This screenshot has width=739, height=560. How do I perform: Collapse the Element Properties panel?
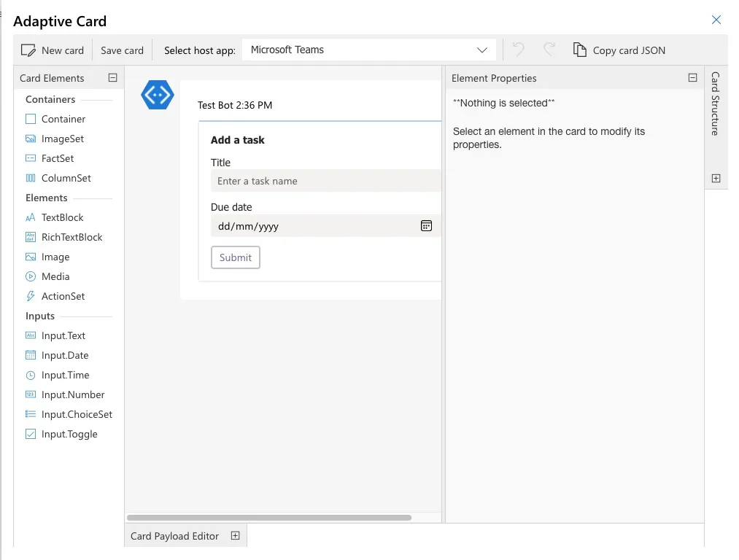point(692,78)
